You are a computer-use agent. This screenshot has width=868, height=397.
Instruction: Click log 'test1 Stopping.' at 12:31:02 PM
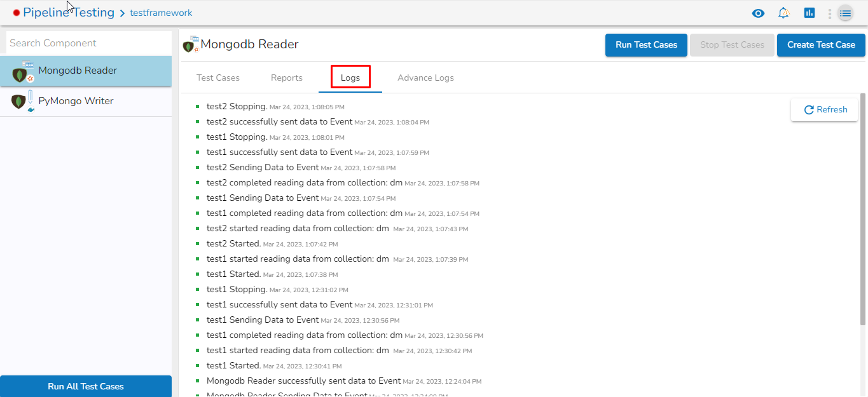coord(277,290)
